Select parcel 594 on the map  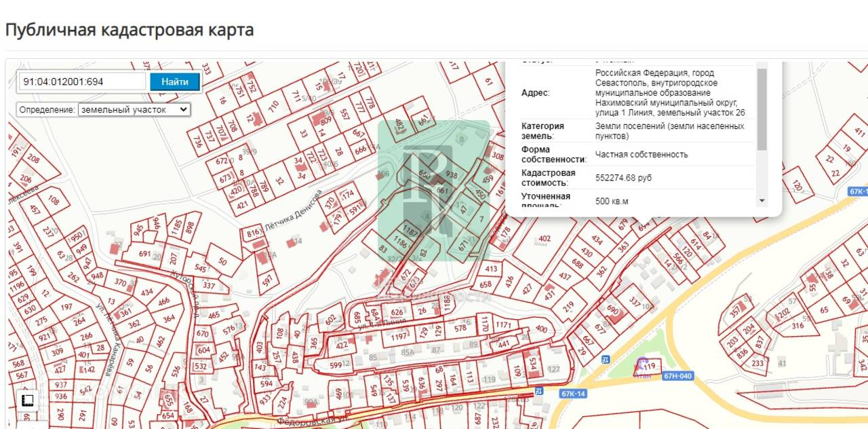(x=266, y=384)
